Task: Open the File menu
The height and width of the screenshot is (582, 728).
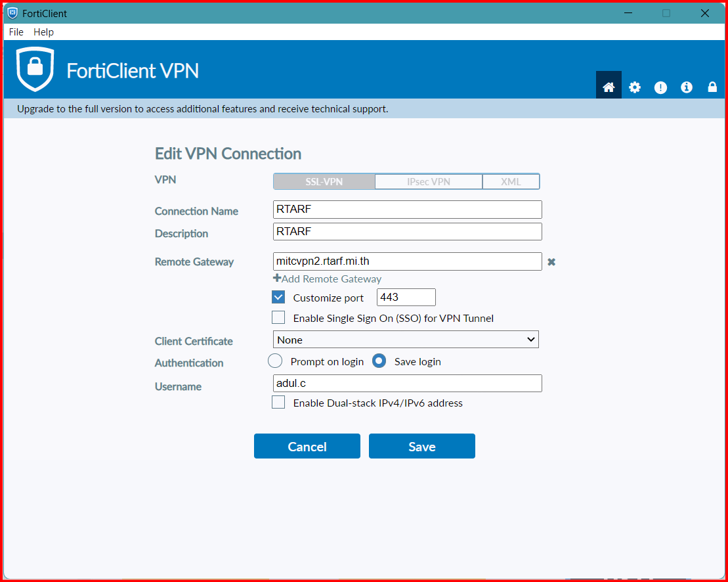Action: click(x=16, y=32)
